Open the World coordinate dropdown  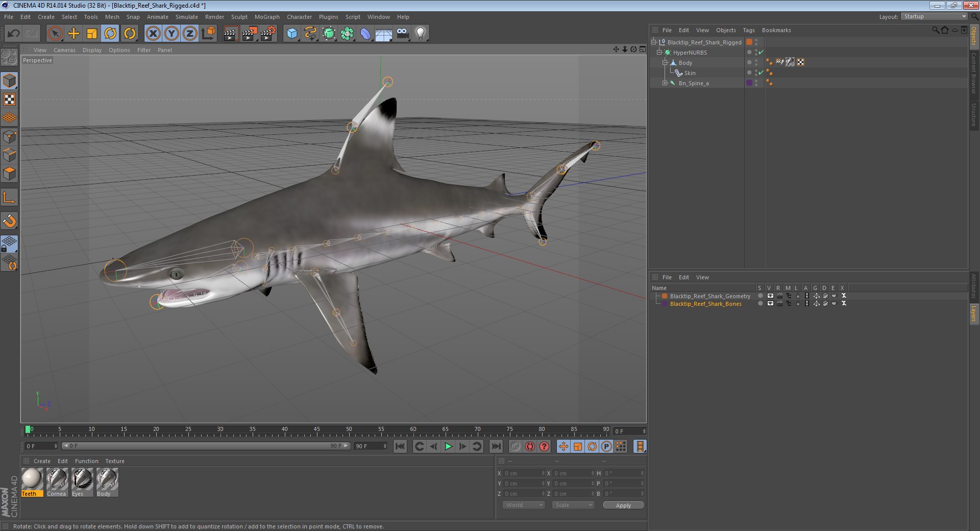[x=524, y=505]
